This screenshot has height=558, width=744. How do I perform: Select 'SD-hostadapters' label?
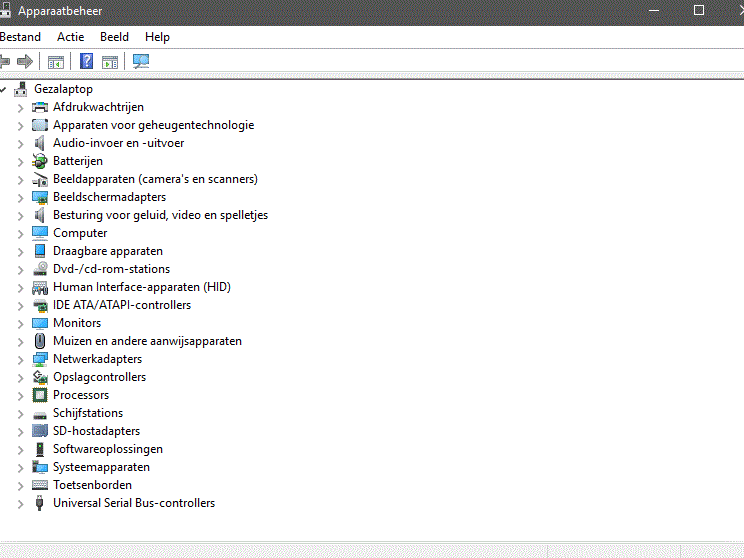pyautogui.click(x=97, y=431)
